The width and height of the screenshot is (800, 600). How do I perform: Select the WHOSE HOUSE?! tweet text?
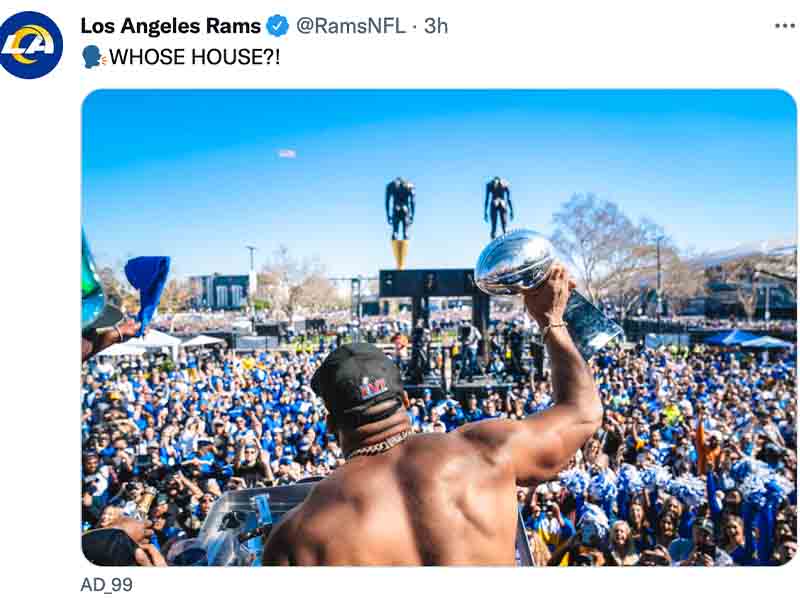pos(194,57)
